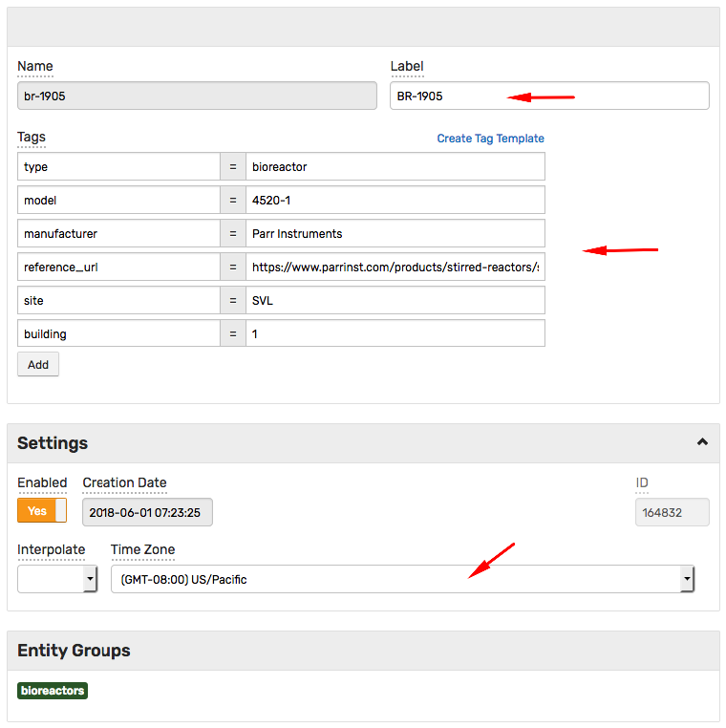Edit the 4520-1 model value field
This screenshot has width=726, height=728.
[x=395, y=200]
